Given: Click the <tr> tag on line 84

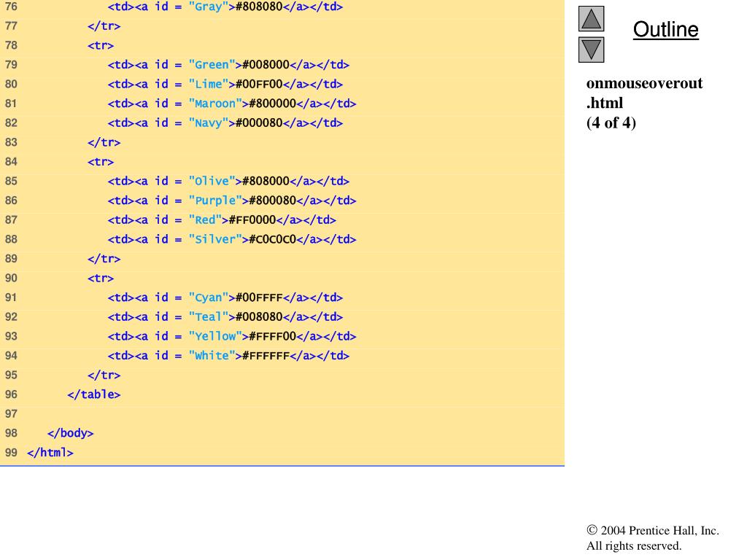Looking at the screenshot, I should (x=101, y=162).
